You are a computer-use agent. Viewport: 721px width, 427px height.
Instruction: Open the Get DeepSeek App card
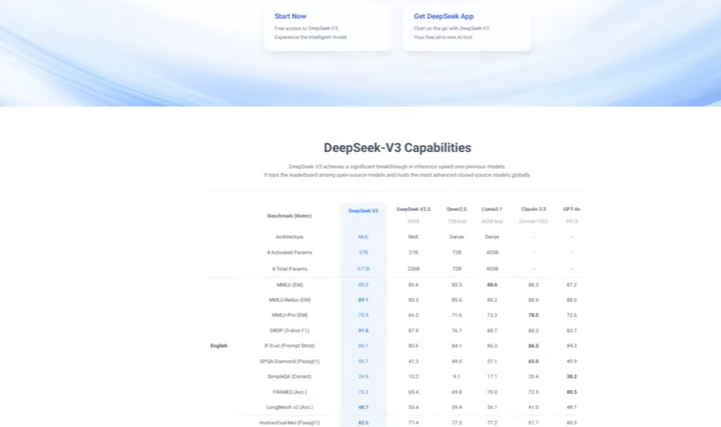pyautogui.click(x=467, y=27)
